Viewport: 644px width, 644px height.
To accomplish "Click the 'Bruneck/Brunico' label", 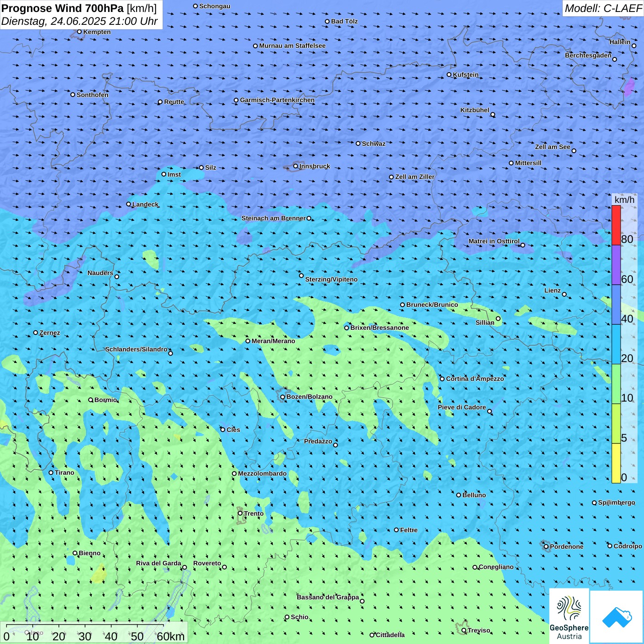I will [x=432, y=305].
